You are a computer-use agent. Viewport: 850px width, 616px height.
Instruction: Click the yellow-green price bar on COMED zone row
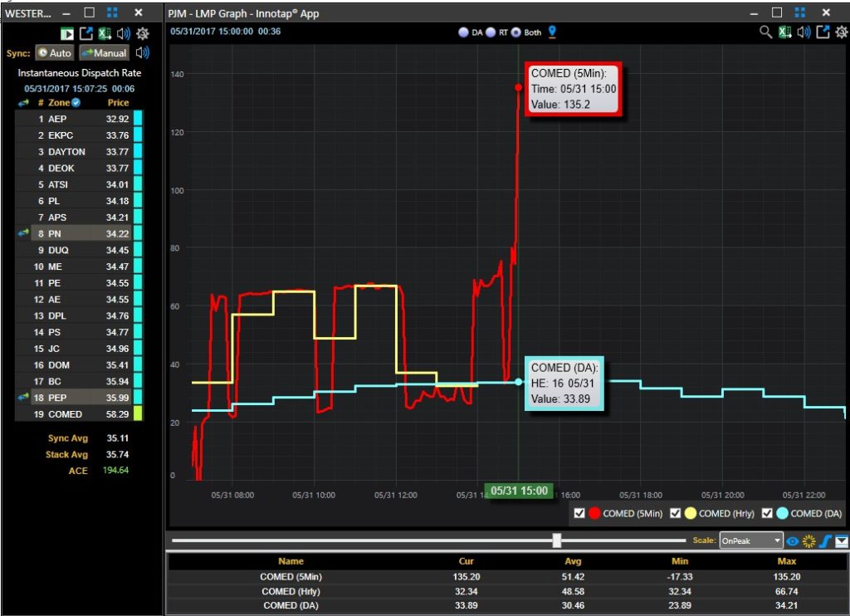(138, 413)
